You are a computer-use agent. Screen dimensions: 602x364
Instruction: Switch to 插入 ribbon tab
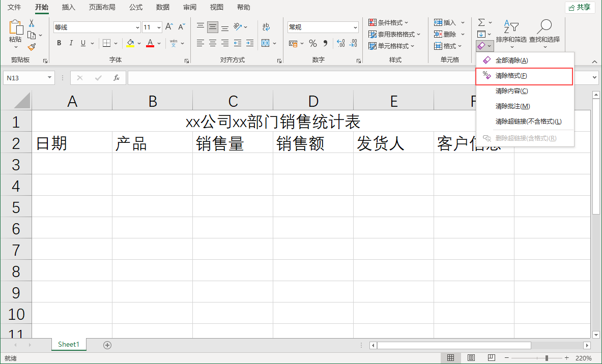(68, 7)
